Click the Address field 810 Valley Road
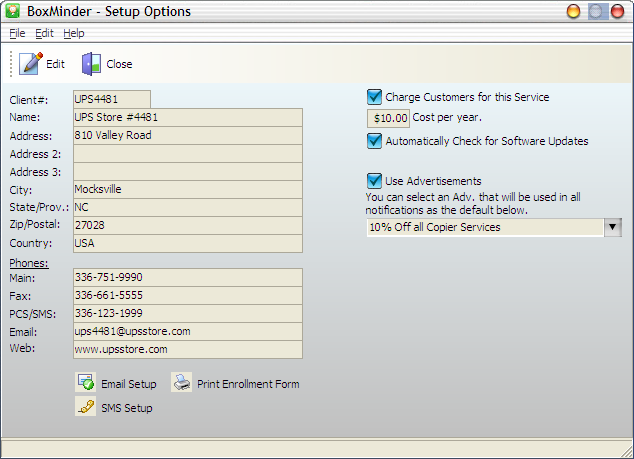634x459 pixels. [x=188, y=135]
